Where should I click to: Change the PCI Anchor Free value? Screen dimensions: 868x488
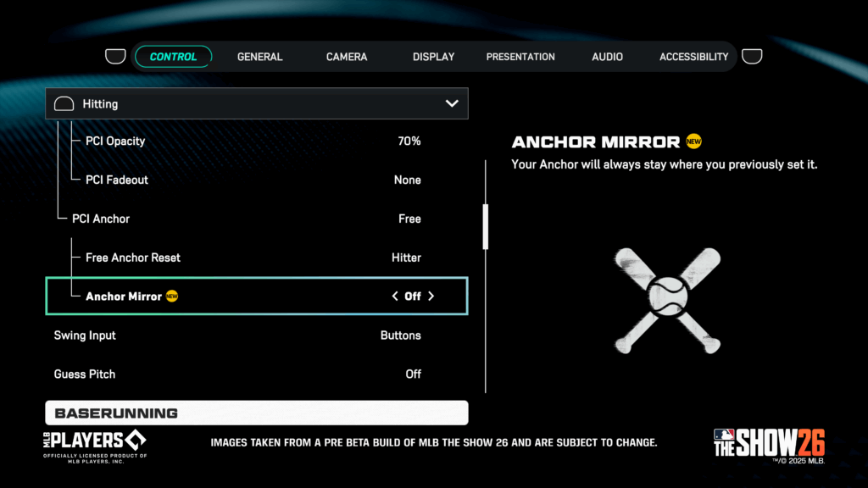coord(409,219)
